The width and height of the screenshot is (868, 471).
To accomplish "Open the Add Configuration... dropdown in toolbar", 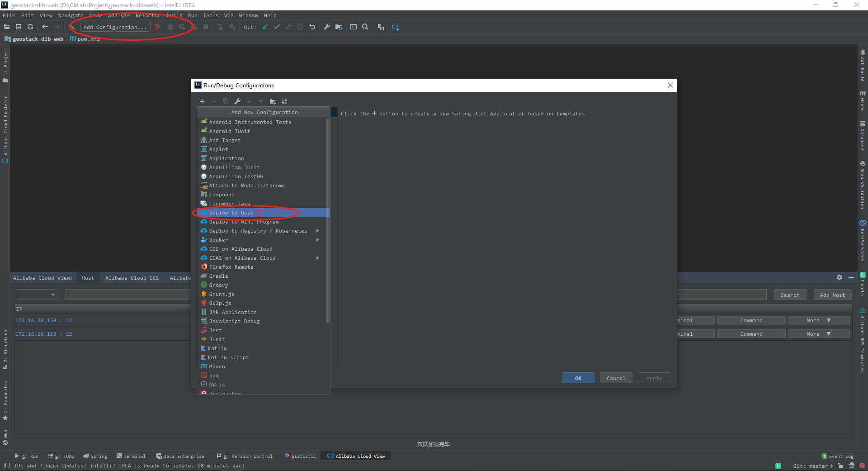I will coord(115,27).
